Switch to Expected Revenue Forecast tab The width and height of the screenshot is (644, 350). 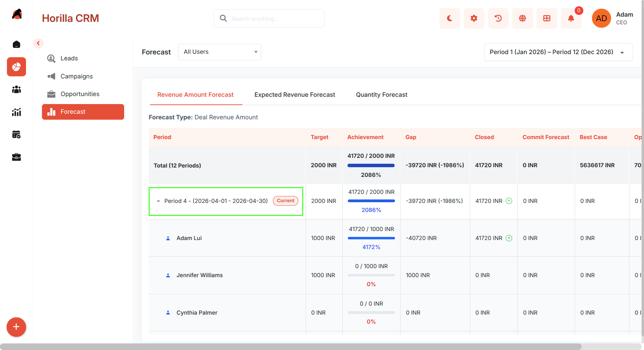point(295,95)
